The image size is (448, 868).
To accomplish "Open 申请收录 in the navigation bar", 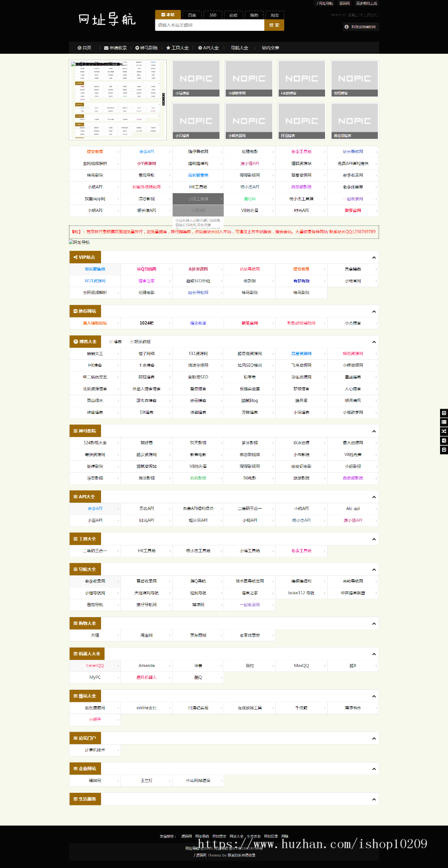I will pyautogui.click(x=115, y=48).
